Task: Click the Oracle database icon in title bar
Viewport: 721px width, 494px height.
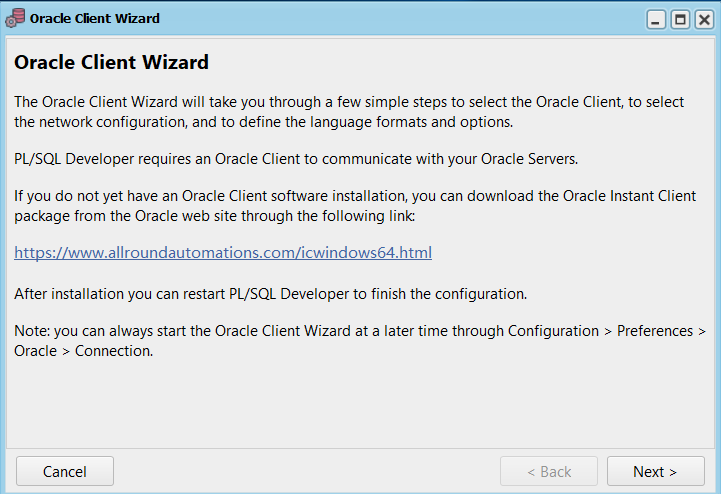Action: (15, 18)
